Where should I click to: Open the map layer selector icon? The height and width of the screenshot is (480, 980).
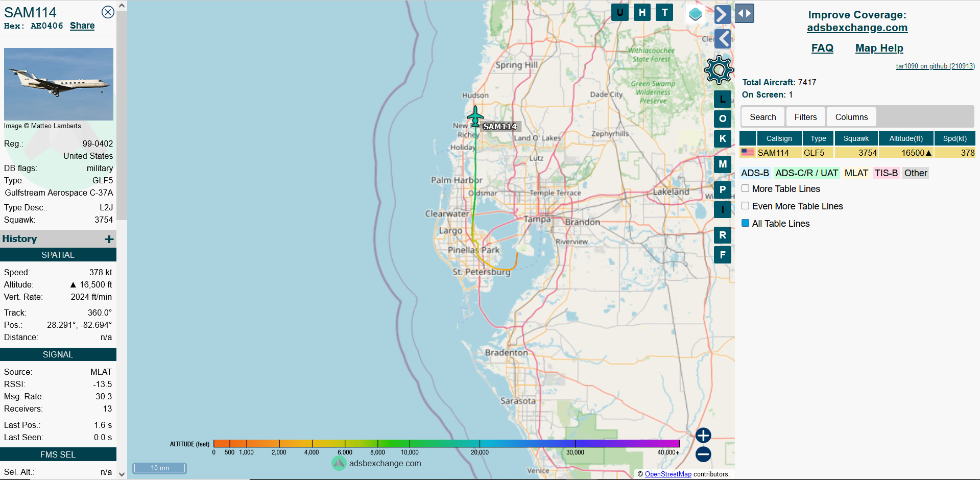[x=695, y=14]
